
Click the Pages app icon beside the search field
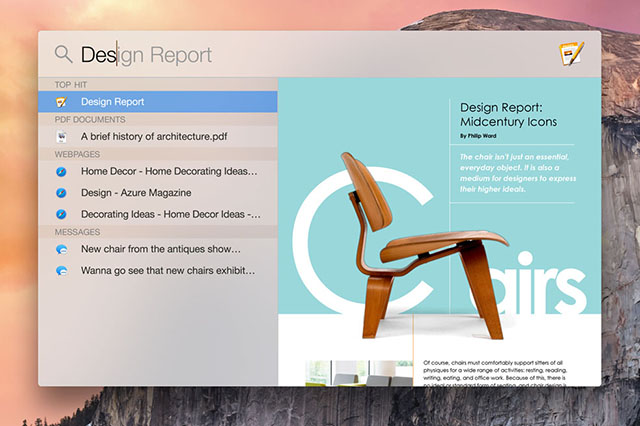pyautogui.click(x=572, y=54)
